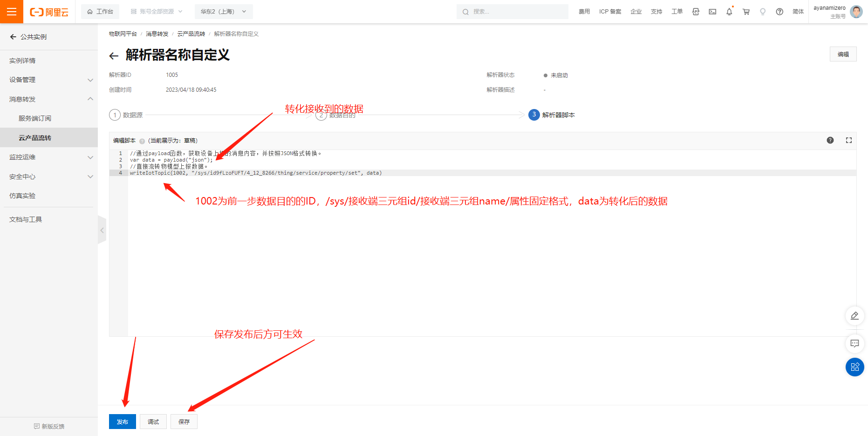The height and width of the screenshot is (436, 868).
Task: Open the script editor help icon
Action: [x=830, y=140]
